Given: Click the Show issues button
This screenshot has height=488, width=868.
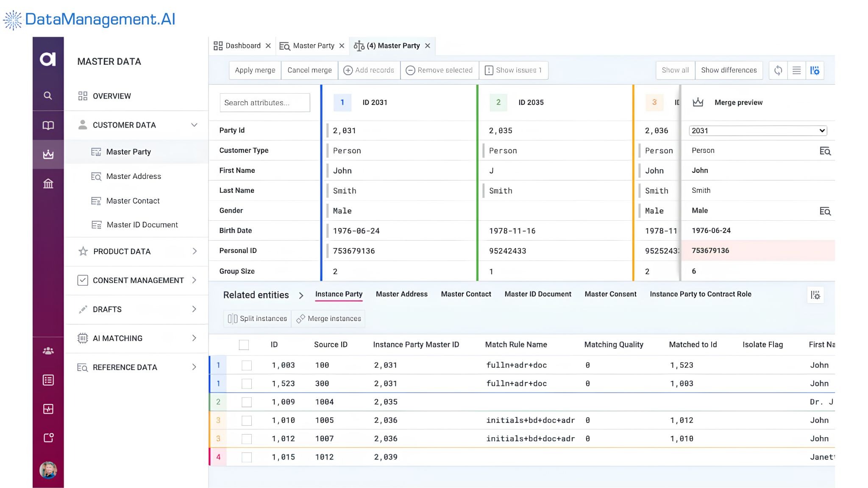Looking at the screenshot, I should click(x=513, y=70).
